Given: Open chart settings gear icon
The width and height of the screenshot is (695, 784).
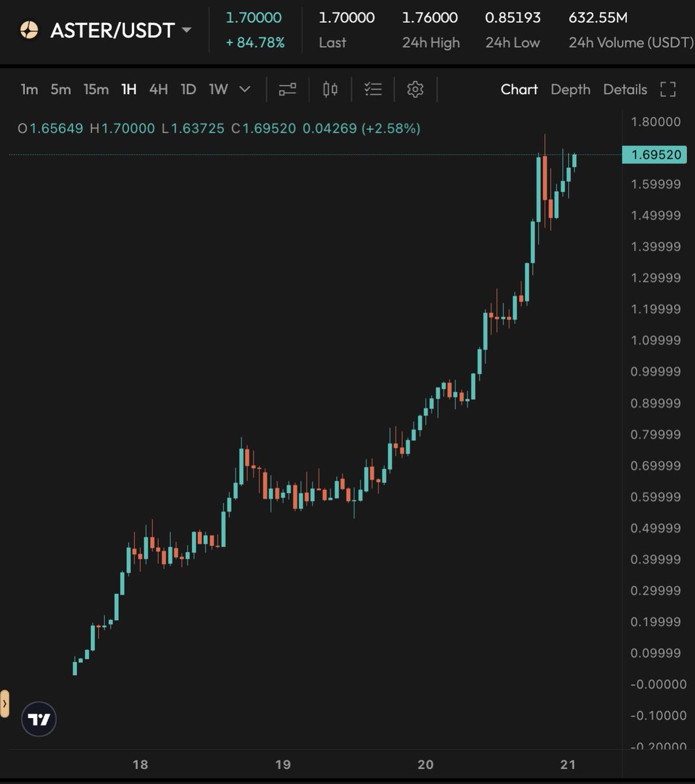Looking at the screenshot, I should tap(415, 90).
